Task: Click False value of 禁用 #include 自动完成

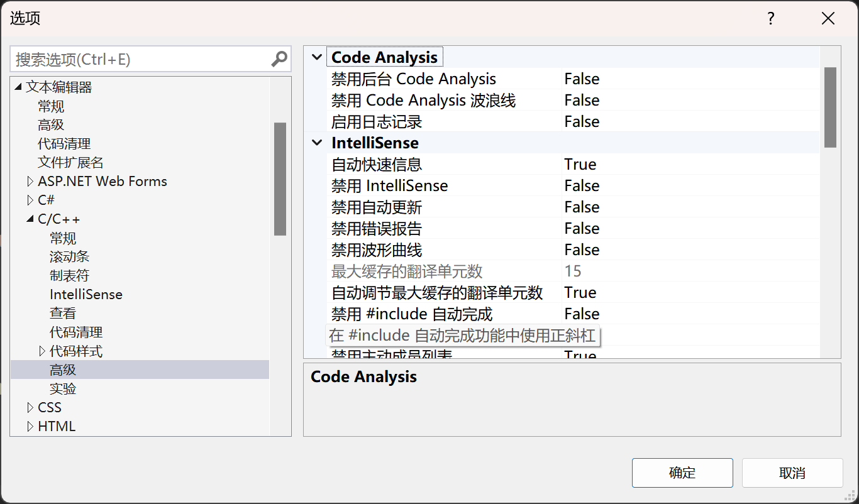Action: point(582,314)
